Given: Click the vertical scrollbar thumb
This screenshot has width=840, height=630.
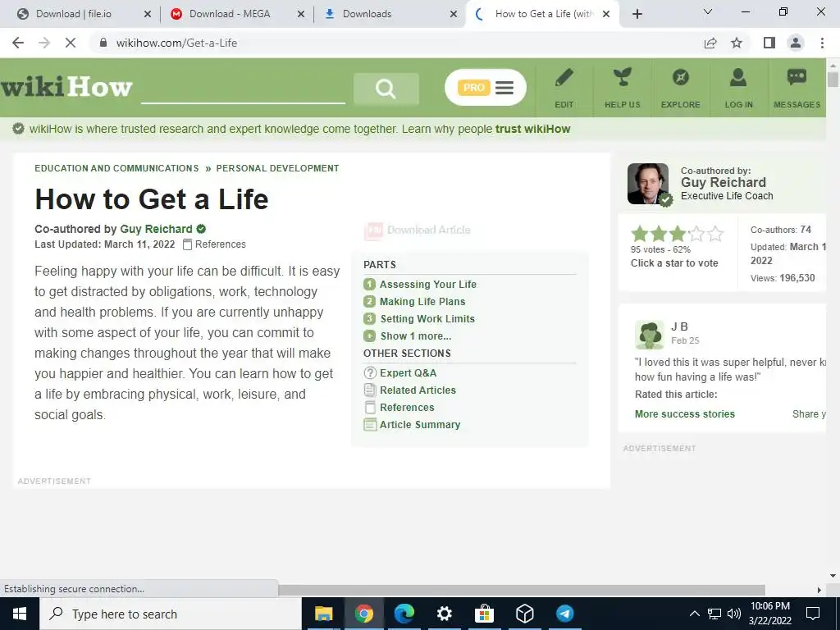Looking at the screenshot, I should pyautogui.click(x=833, y=79).
